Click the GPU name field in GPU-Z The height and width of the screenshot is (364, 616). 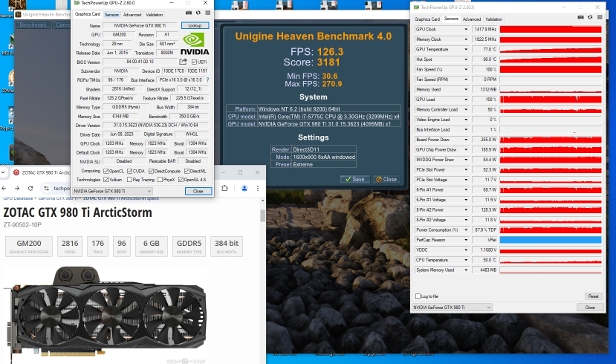pyautogui.click(x=140, y=25)
